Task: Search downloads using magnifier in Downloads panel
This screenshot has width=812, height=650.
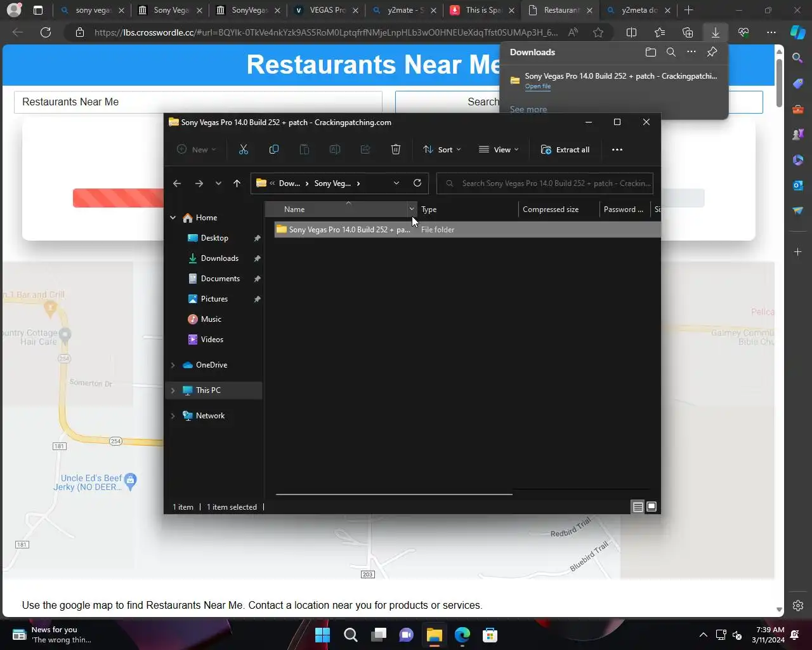Action: click(x=671, y=52)
